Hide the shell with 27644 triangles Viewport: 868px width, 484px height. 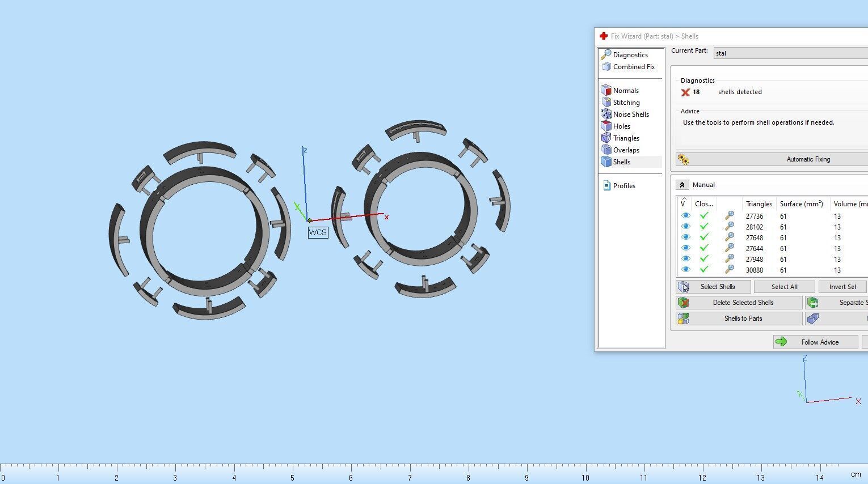tap(685, 248)
